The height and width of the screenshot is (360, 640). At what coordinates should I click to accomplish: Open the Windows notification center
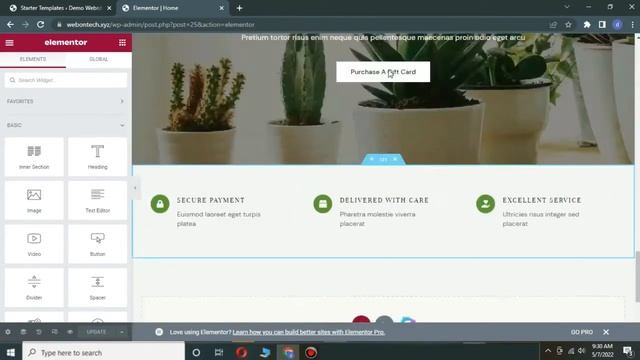(628, 351)
